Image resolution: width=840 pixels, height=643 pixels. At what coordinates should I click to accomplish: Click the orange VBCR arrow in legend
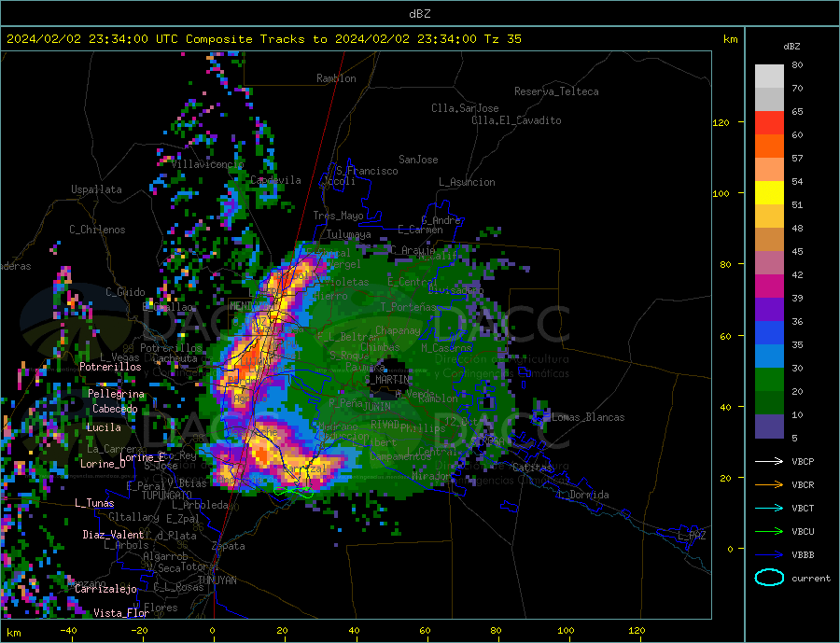769,485
